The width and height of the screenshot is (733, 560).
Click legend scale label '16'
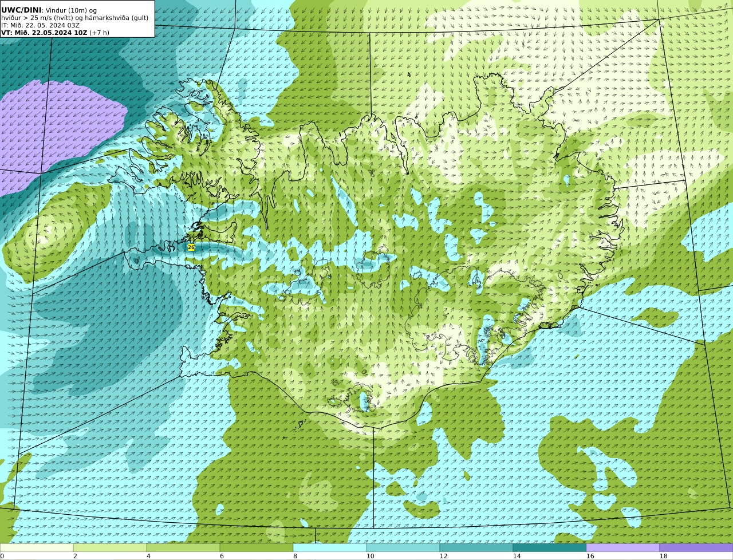click(590, 556)
